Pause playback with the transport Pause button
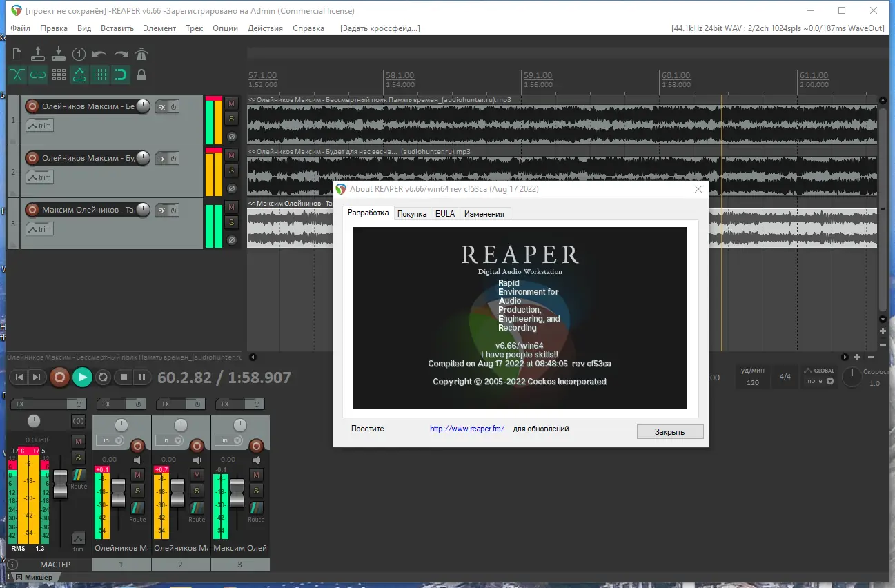The image size is (895, 588). 141,378
